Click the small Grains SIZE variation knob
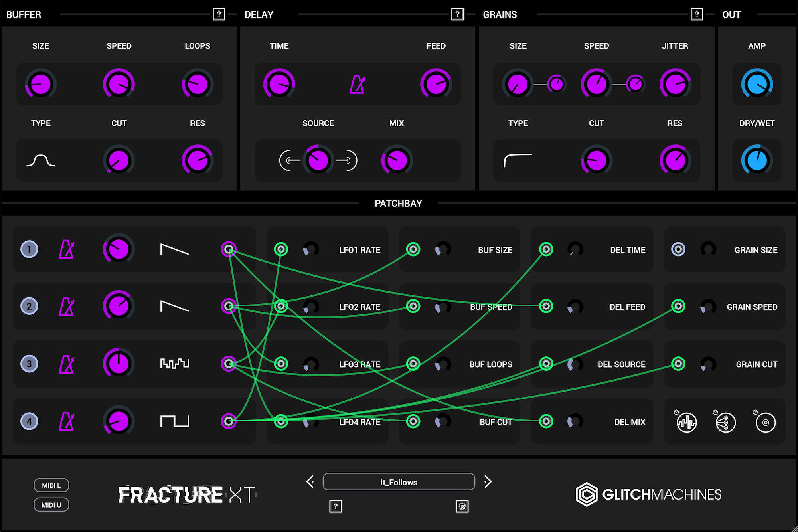Screen dimensions: 798x532 (x=557, y=84)
